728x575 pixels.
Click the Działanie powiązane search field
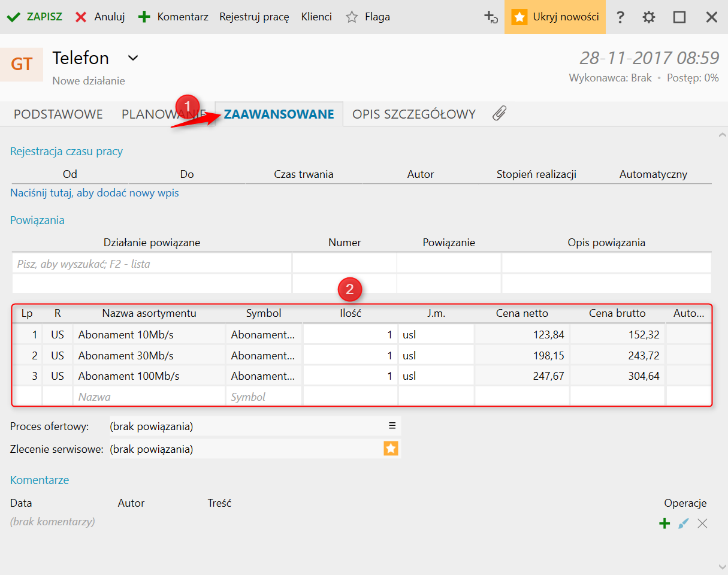click(152, 264)
